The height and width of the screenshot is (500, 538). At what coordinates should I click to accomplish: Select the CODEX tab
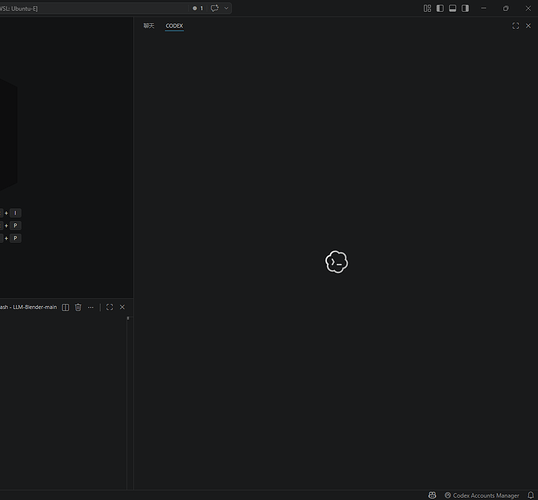click(x=174, y=26)
